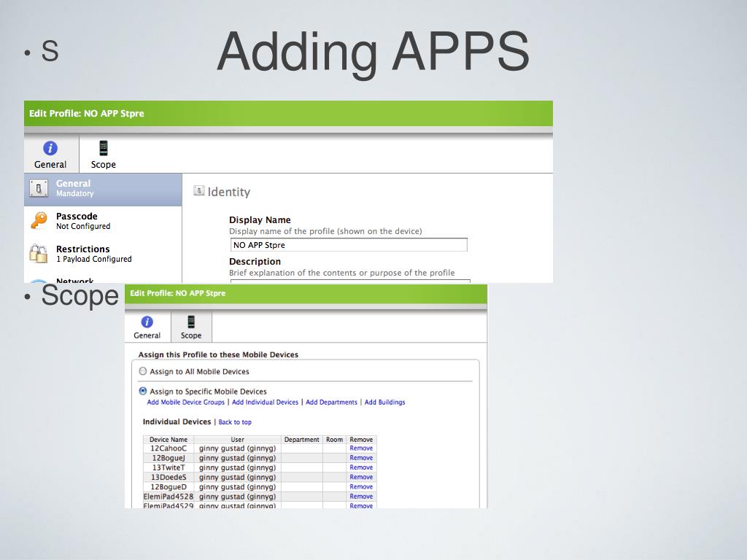This screenshot has width=747, height=560.
Task: Click General info icon in lower profile window
Action: (147, 322)
